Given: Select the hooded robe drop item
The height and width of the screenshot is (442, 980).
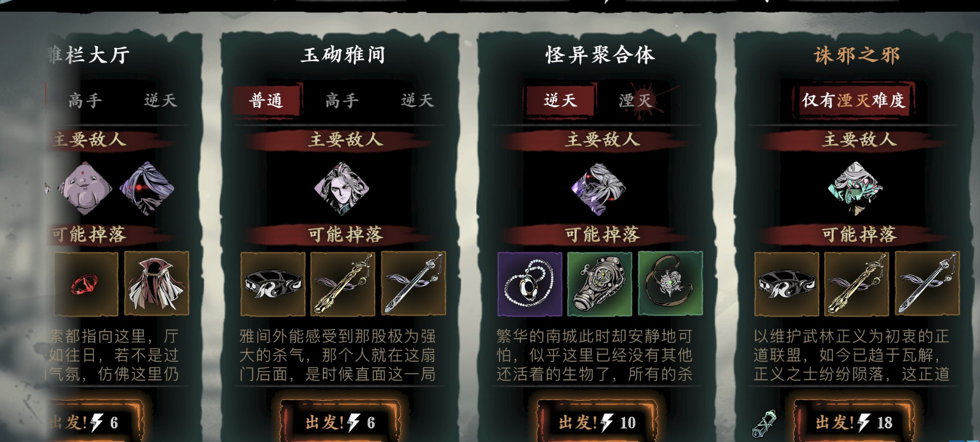Looking at the screenshot, I should click(156, 284).
